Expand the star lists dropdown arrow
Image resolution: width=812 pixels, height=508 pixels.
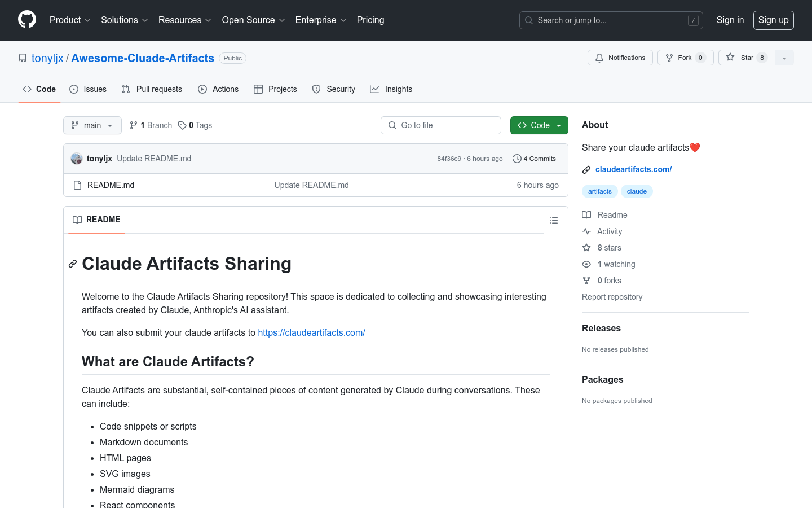(x=784, y=58)
